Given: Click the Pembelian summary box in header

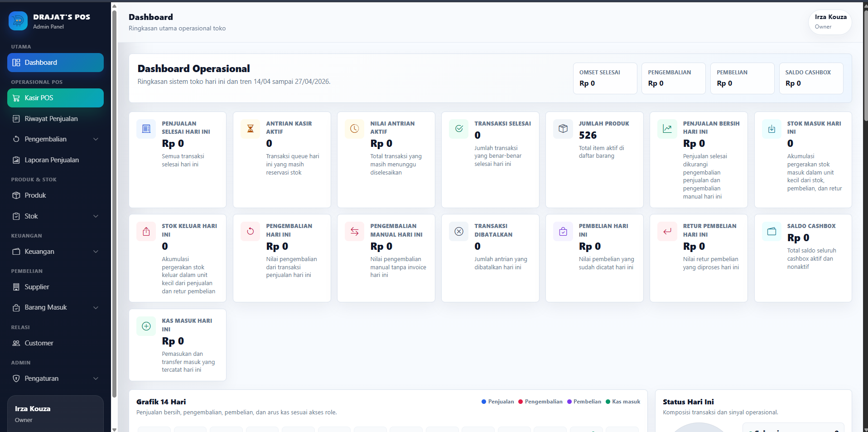Looking at the screenshot, I should [x=743, y=78].
